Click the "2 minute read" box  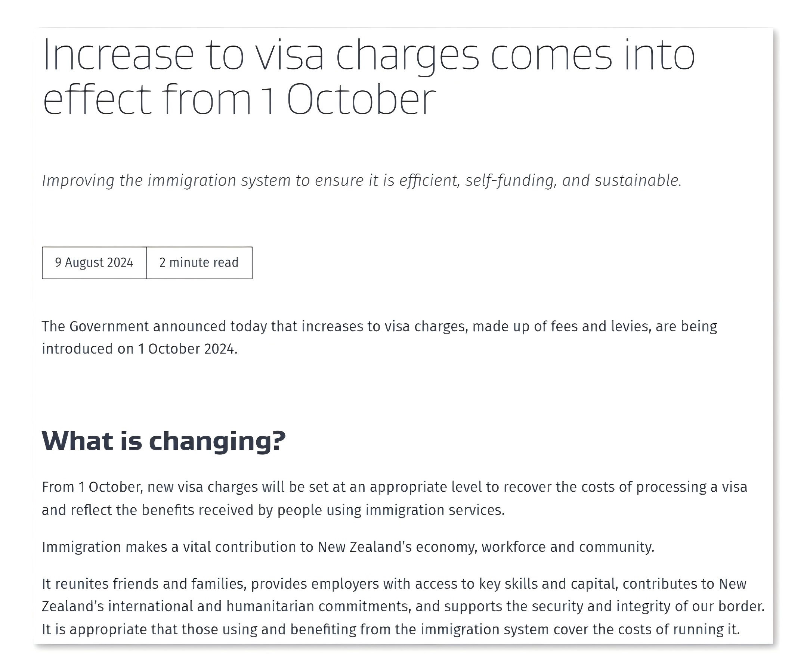coord(199,263)
